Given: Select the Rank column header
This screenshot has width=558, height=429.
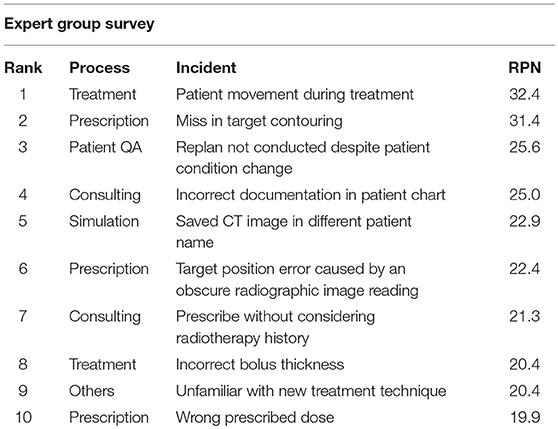Looking at the screenshot, I should tap(23, 68).
